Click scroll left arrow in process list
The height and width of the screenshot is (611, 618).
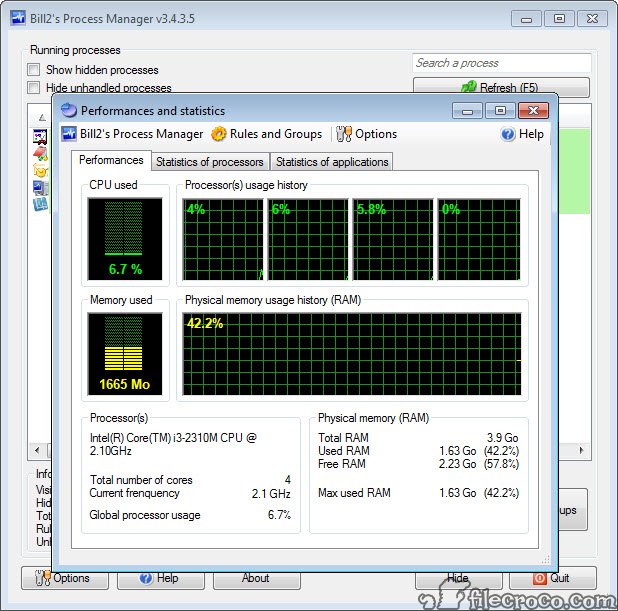coord(37,450)
